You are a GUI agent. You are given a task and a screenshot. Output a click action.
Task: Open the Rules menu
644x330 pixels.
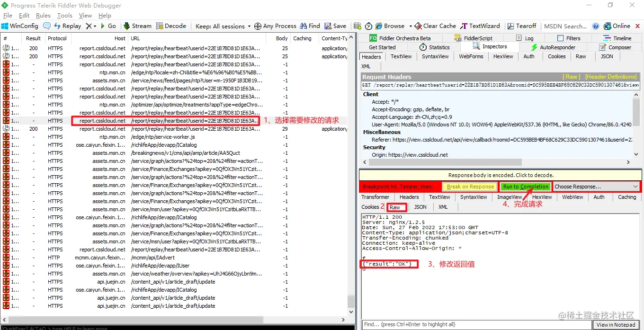pos(43,16)
